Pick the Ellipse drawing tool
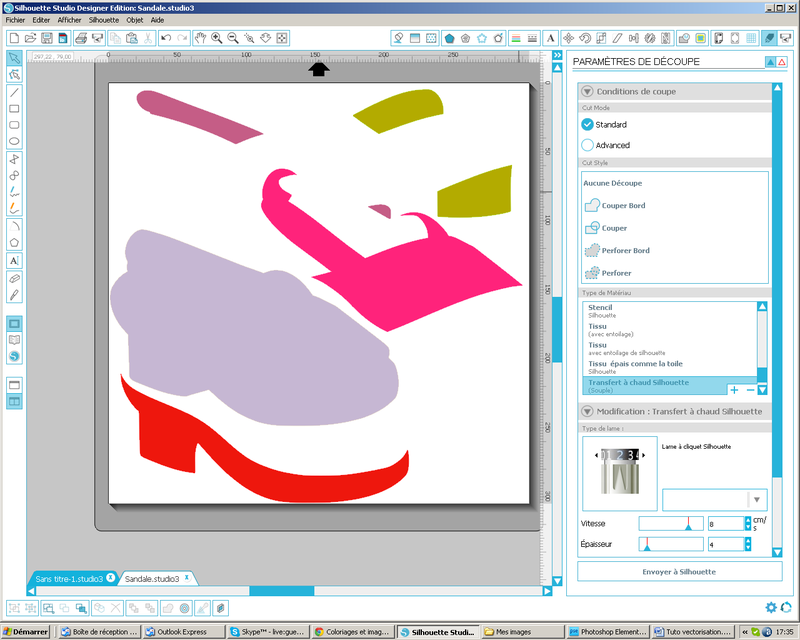Viewport: 800px width, 640px height. (14, 142)
